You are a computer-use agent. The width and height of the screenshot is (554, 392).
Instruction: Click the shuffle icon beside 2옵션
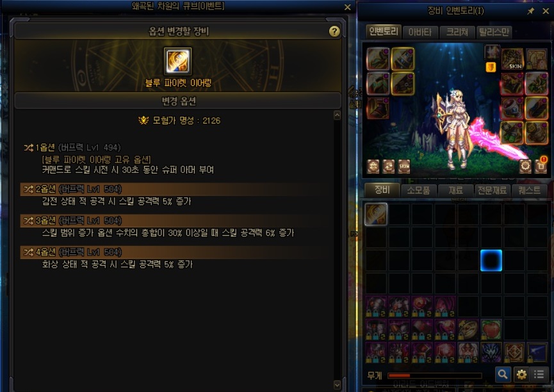tap(28, 190)
